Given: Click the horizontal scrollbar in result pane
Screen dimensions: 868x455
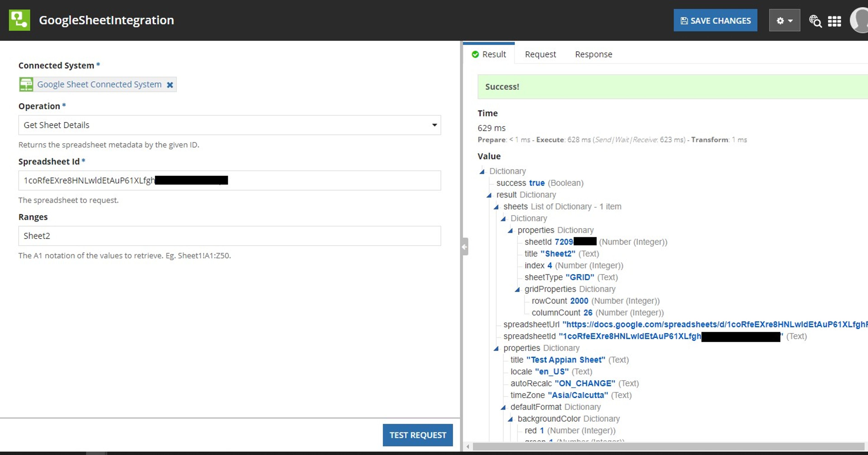Looking at the screenshot, I should tap(668, 447).
